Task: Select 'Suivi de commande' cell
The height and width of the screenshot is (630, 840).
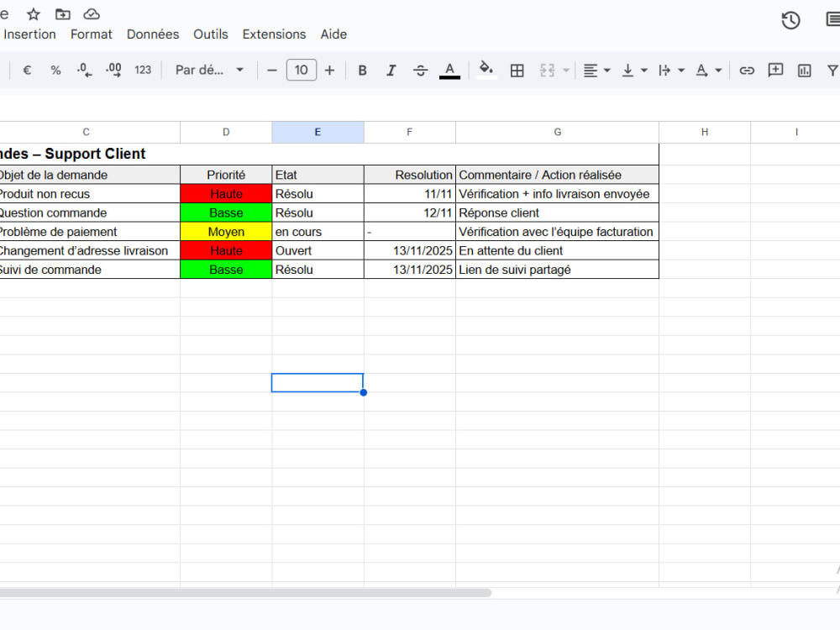Action: point(90,270)
